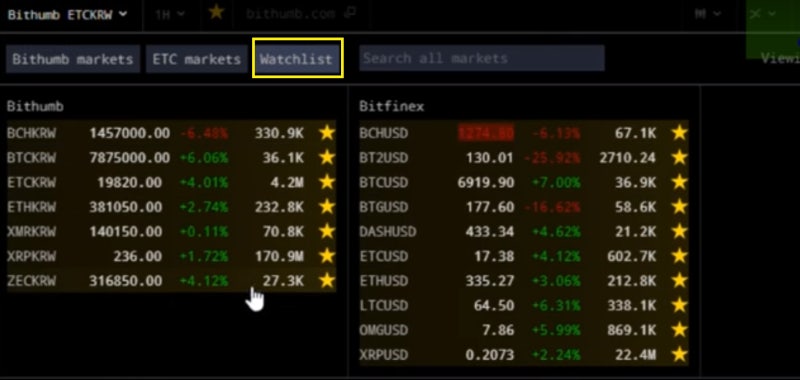The image size is (800, 380).
Task: Switch to the Watchlist tab
Action: (296, 59)
